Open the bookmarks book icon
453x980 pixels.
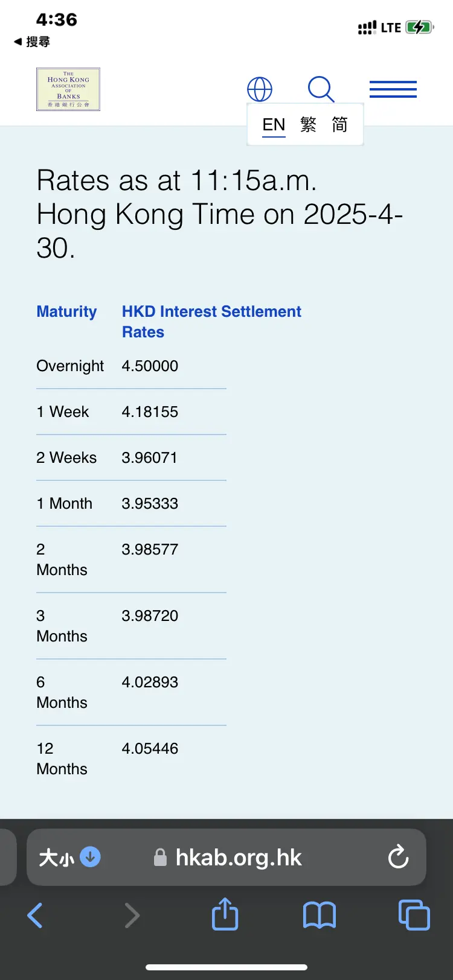pyautogui.click(x=319, y=915)
